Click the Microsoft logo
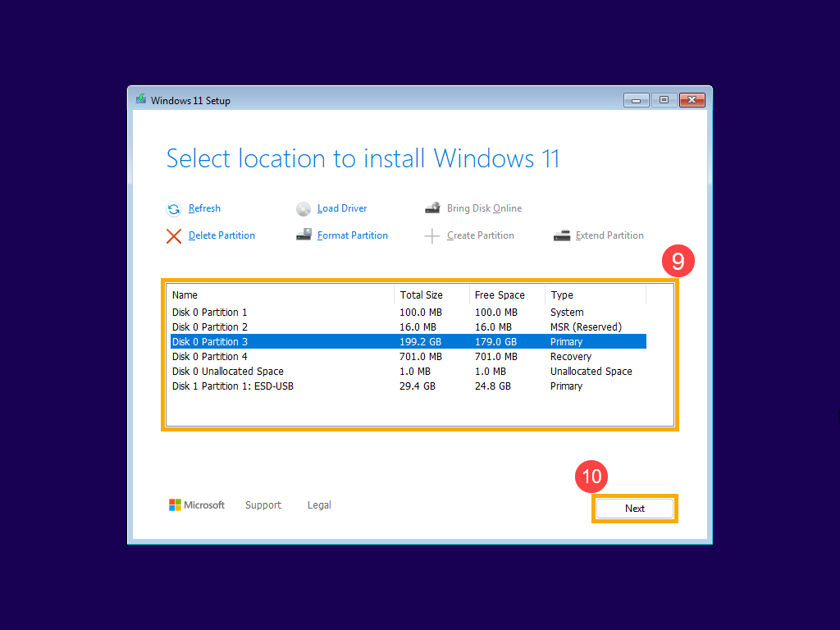 [197, 504]
